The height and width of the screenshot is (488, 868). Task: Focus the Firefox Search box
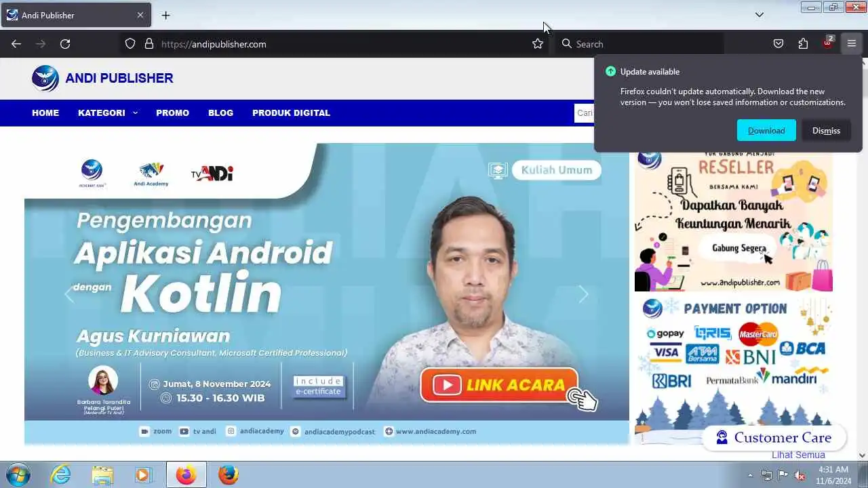[x=639, y=44]
